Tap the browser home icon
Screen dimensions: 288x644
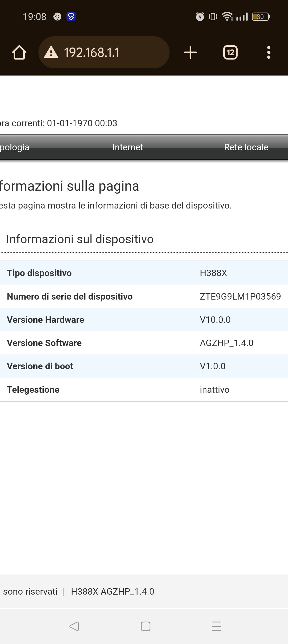(19, 52)
